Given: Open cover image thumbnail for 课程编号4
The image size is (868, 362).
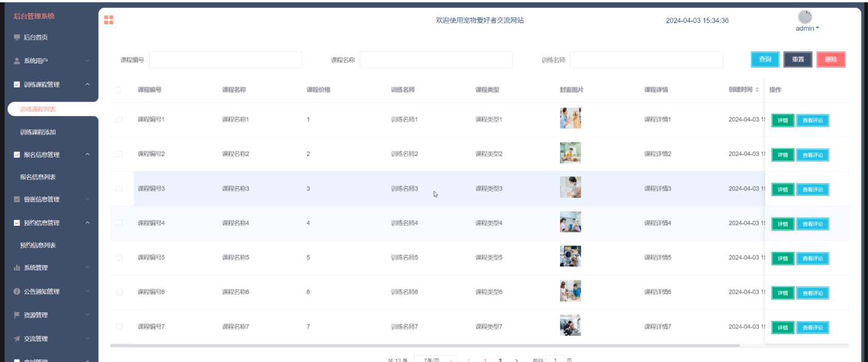Looking at the screenshot, I should tap(570, 222).
